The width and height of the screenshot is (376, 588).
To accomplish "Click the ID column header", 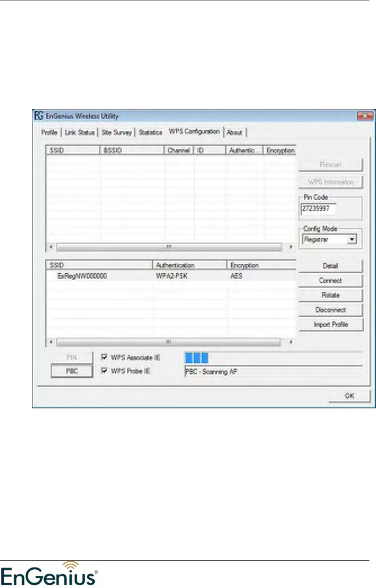I will click(x=210, y=150).
